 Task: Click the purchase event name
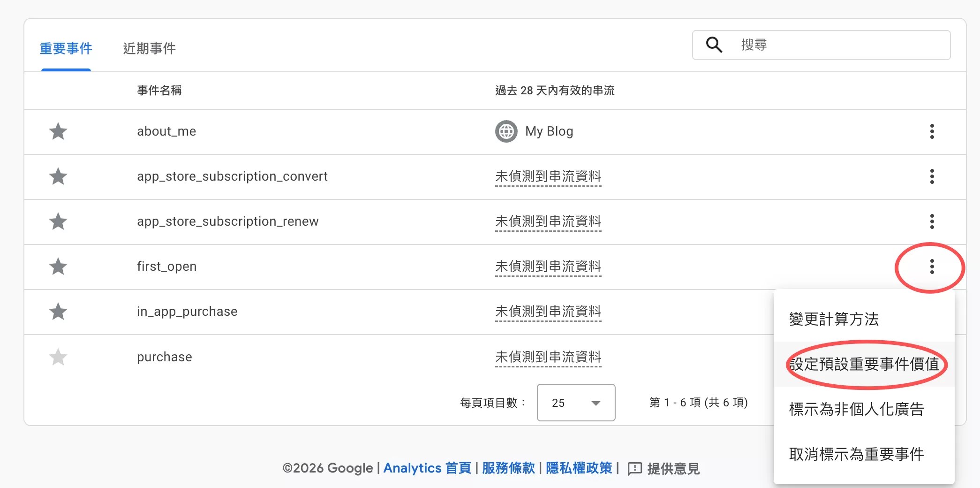click(x=165, y=357)
